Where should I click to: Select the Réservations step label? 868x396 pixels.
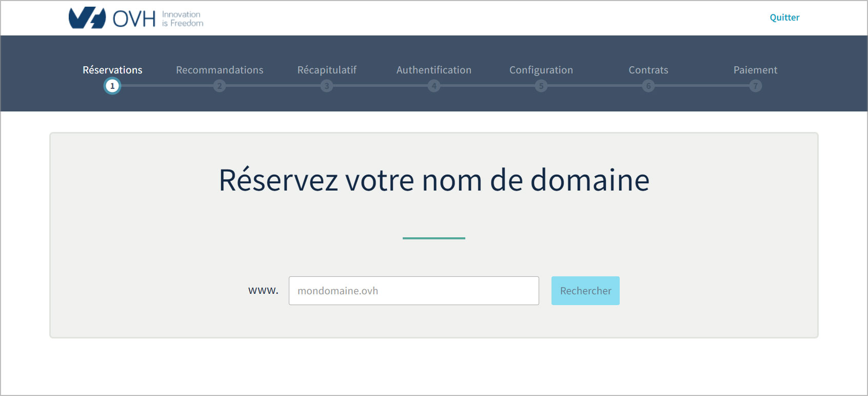coord(112,70)
